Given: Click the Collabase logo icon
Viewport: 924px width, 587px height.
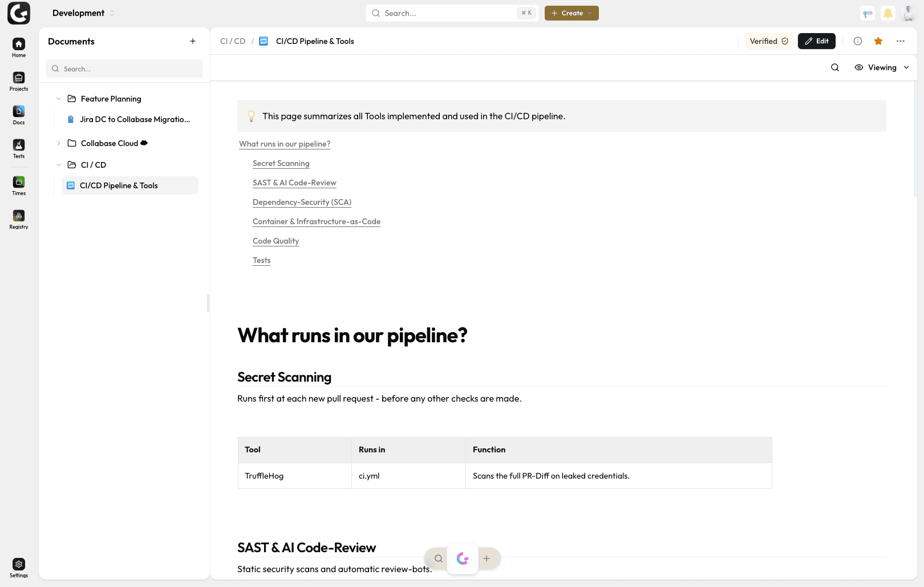Looking at the screenshot, I should (x=19, y=13).
